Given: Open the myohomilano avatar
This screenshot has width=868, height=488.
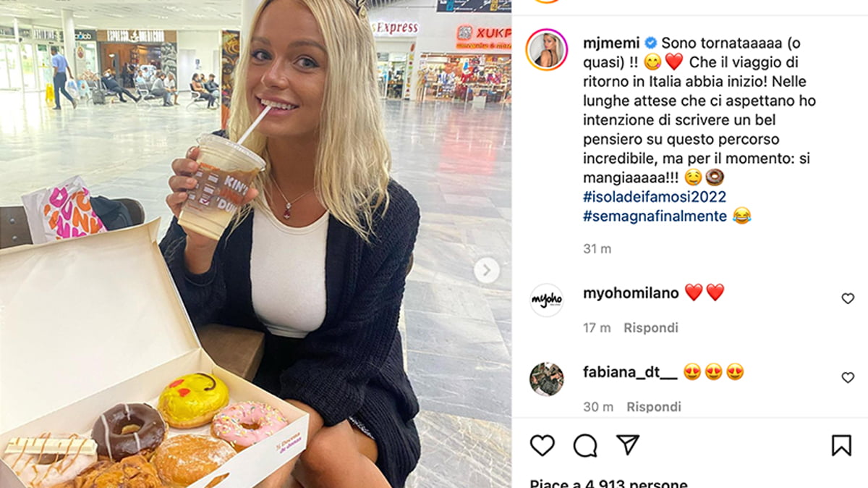Looking at the screenshot, I should 547,300.
